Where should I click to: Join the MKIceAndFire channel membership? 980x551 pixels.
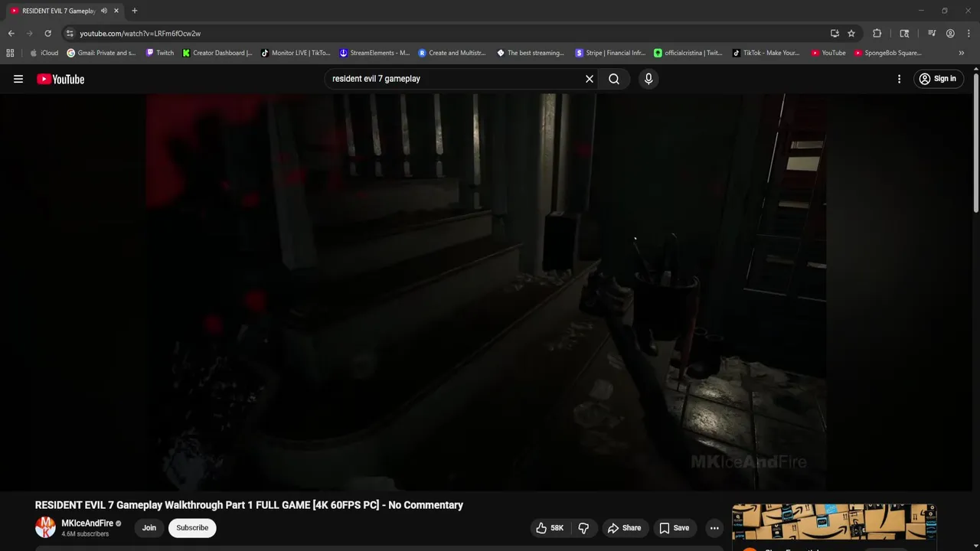point(149,528)
